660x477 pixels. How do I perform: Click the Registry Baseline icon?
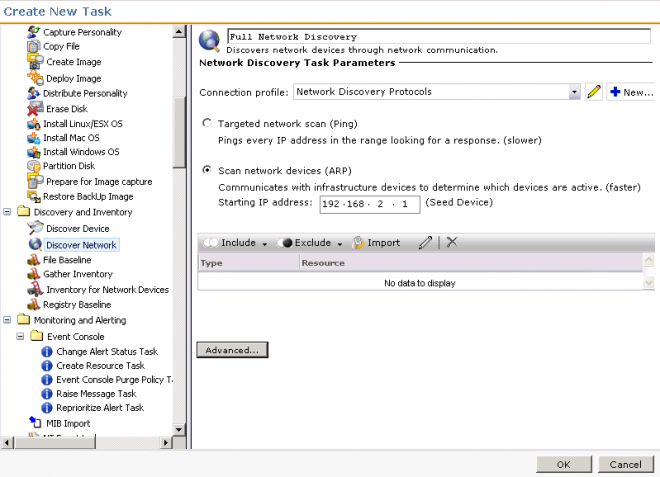34,304
